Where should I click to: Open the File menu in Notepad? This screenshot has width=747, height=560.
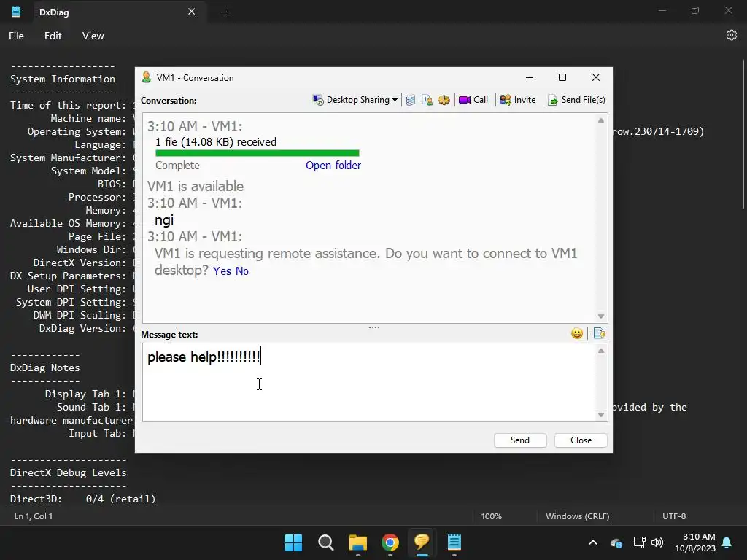coord(16,36)
